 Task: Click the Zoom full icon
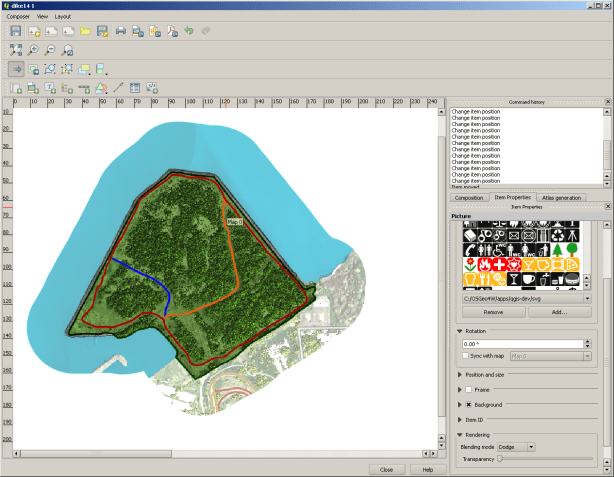click(16, 49)
